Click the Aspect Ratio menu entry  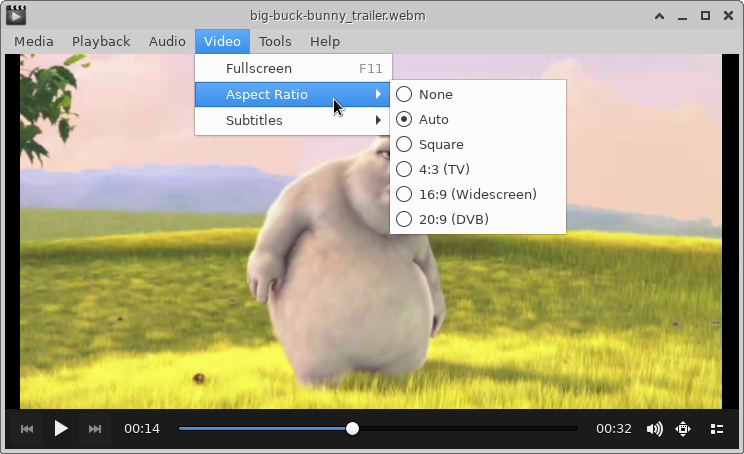coord(293,94)
